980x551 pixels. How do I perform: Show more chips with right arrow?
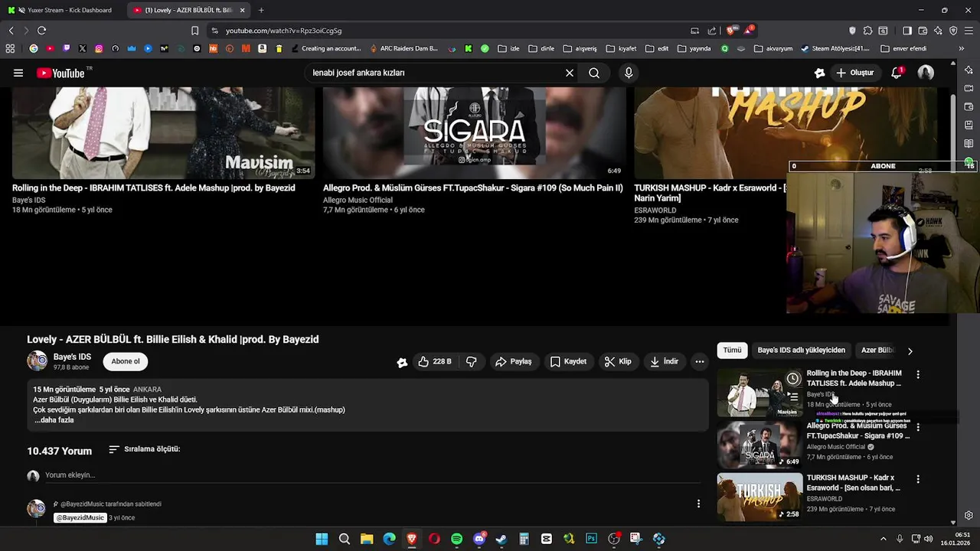[910, 350]
